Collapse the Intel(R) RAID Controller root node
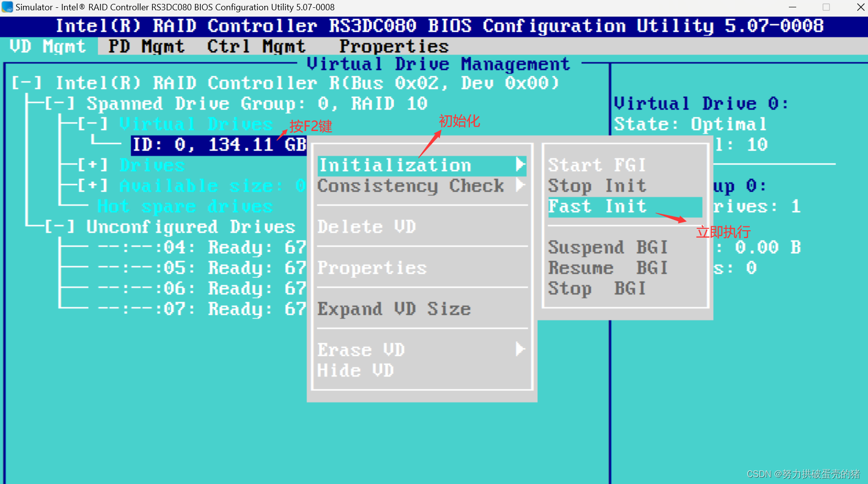Image resolution: width=868 pixels, height=484 pixels. 27,83
